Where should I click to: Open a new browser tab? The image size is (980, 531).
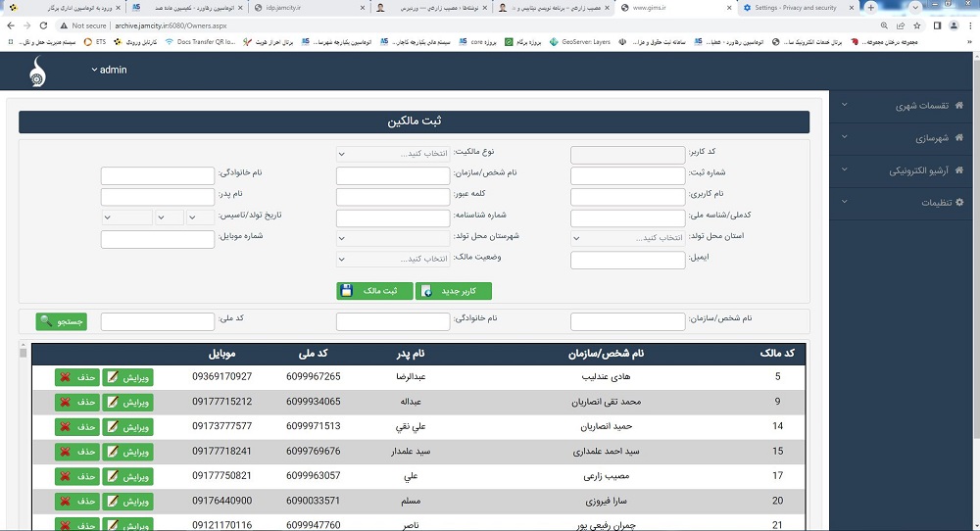870,8
